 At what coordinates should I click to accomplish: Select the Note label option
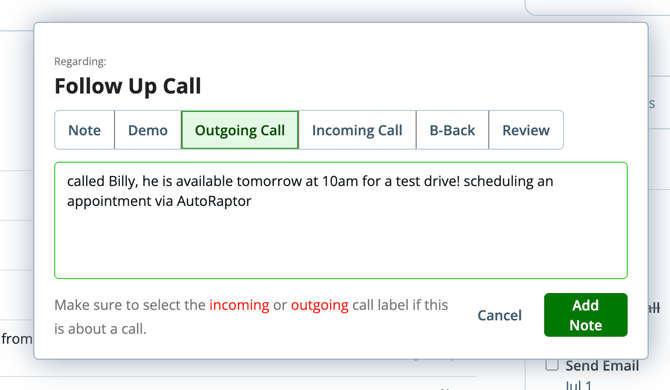(x=85, y=130)
